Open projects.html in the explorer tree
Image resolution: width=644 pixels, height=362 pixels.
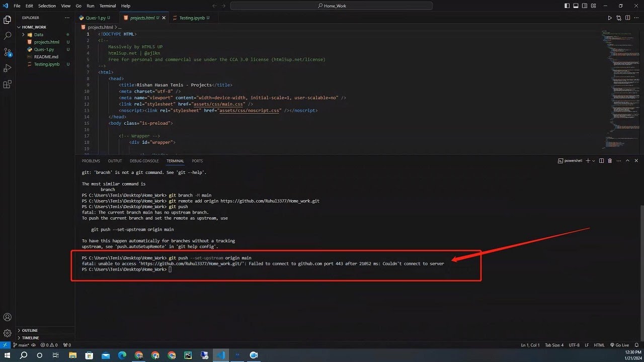pyautogui.click(x=45, y=42)
